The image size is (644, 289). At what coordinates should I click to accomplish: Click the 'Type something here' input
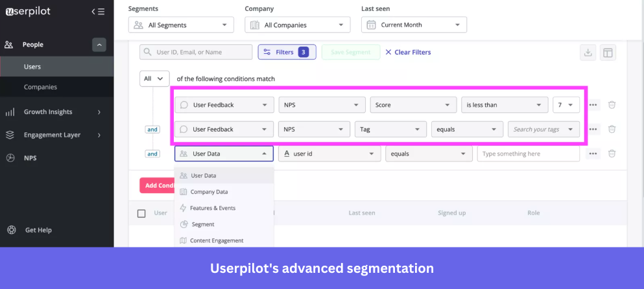[528, 154]
